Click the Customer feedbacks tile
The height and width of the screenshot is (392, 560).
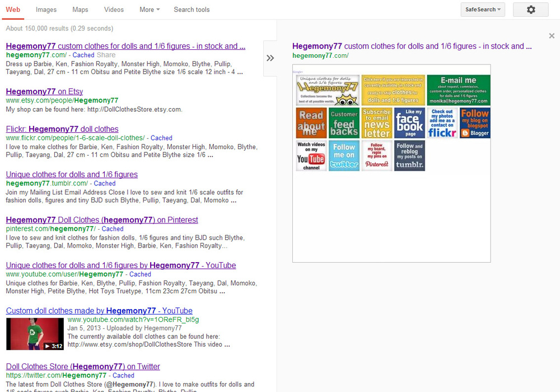pyautogui.click(x=344, y=123)
